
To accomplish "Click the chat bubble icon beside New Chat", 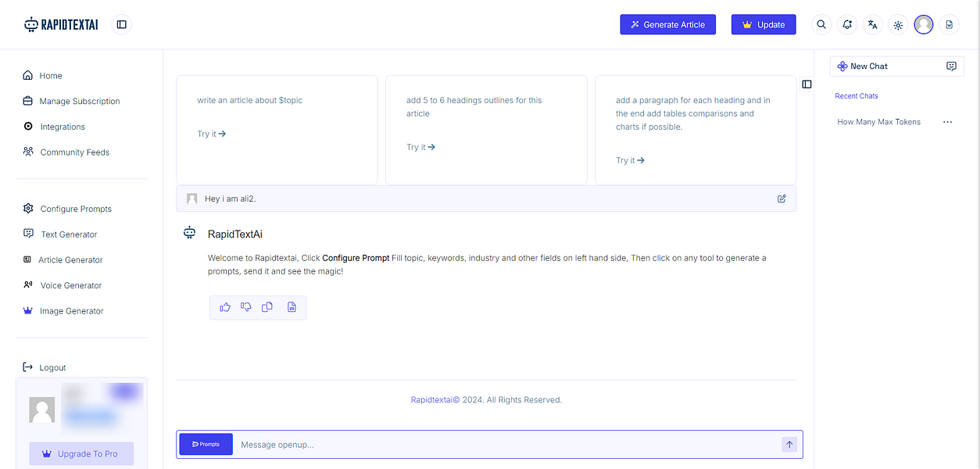I will [x=951, y=66].
